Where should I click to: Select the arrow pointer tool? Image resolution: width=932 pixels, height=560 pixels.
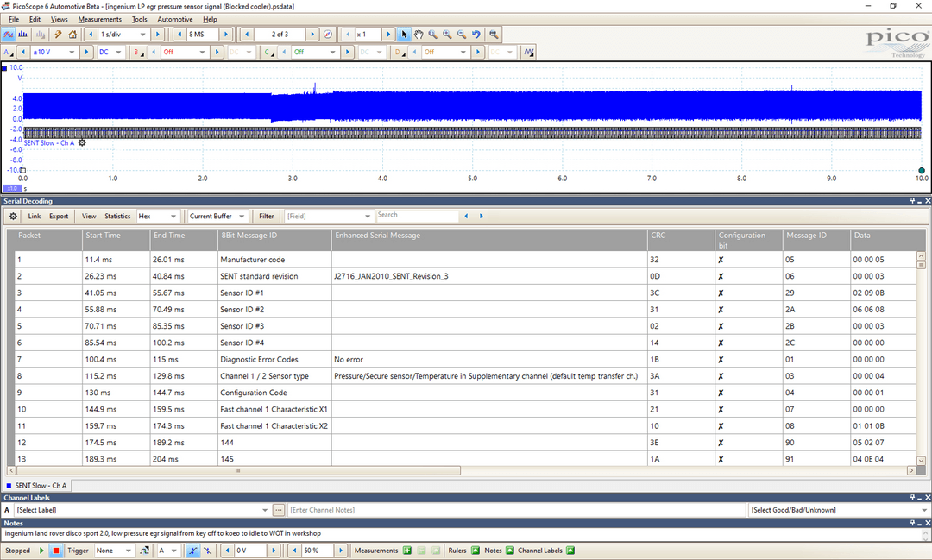[x=404, y=35]
